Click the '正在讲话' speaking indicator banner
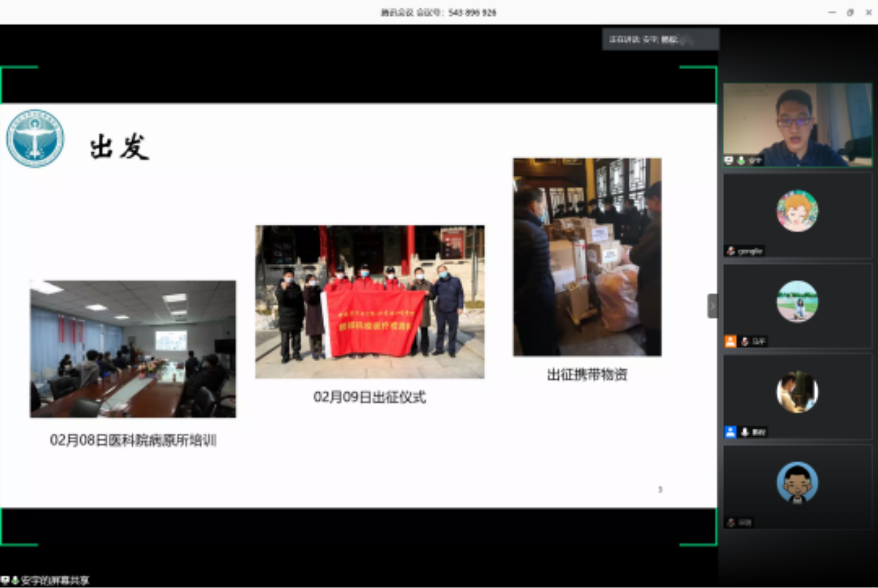Screen dimensions: 878x588 click(x=660, y=39)
